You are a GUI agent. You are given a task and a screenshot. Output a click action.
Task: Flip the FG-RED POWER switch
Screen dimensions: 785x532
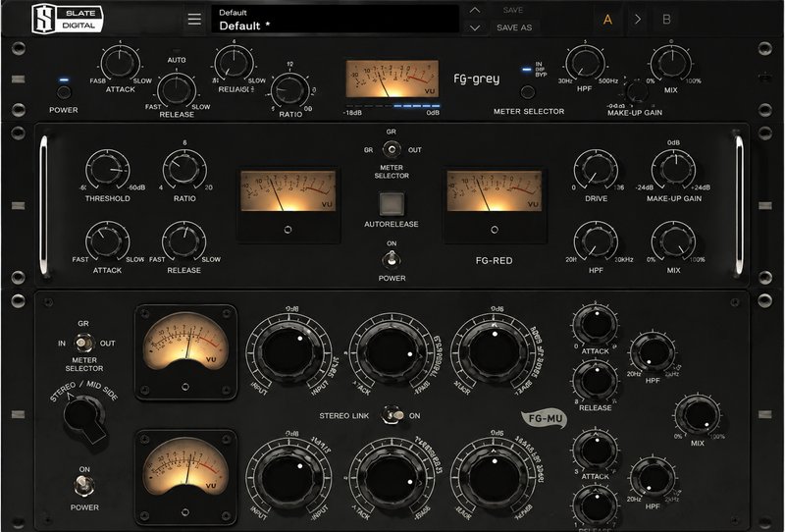coord(392,259)
